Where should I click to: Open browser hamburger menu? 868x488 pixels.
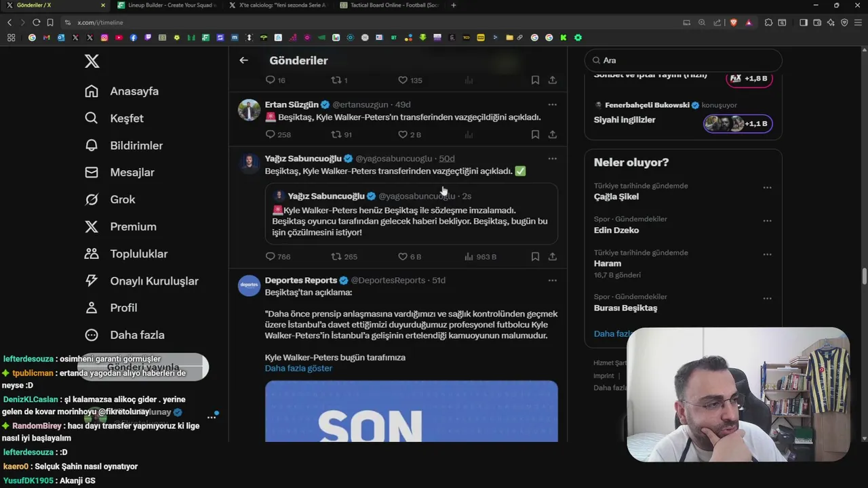858,22
